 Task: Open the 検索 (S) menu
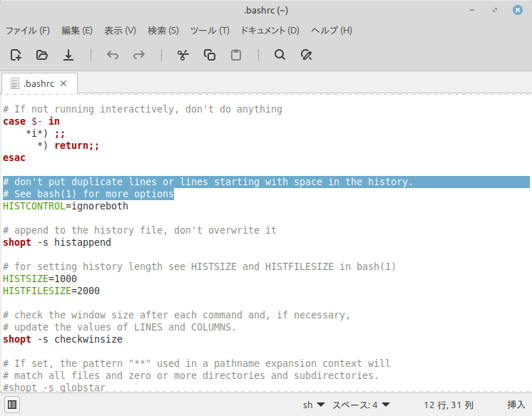click(163, 31)
